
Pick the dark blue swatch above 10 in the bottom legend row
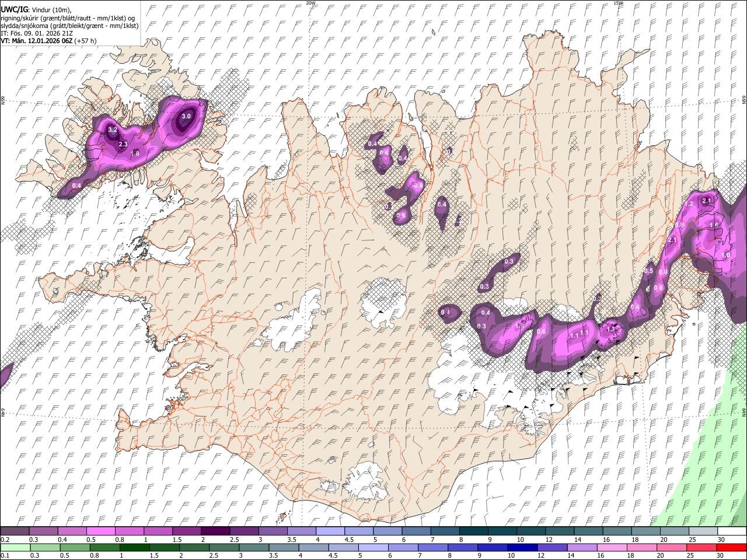[x=522, y=547]
